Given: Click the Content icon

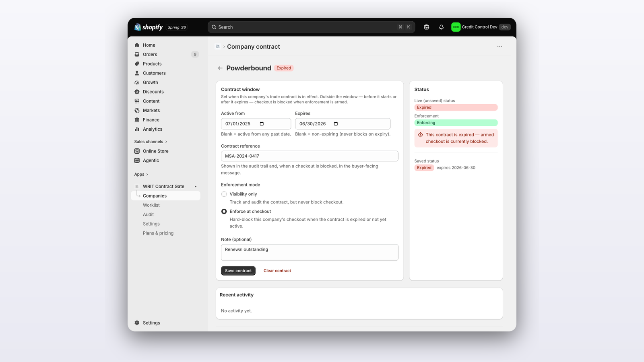Looking at the screenshot, I should [137, 101].
